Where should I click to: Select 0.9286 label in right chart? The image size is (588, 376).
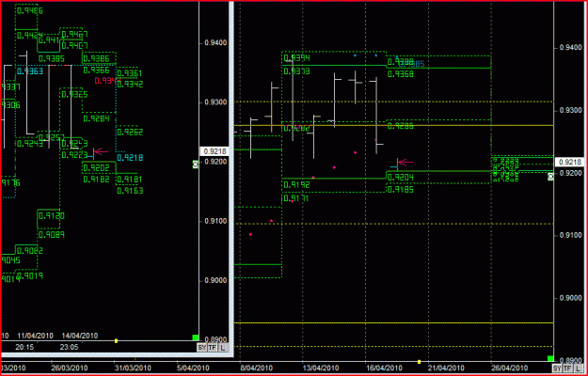(400, 127)
